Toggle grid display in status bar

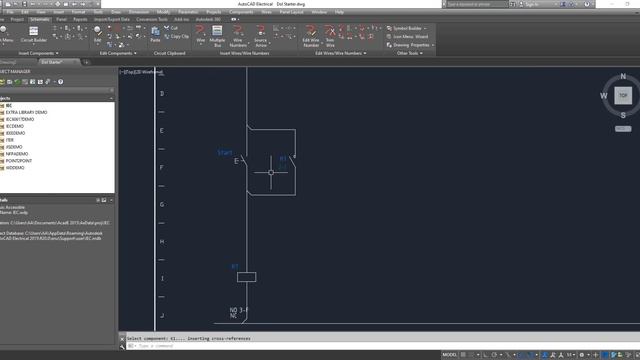pos(463,355)
